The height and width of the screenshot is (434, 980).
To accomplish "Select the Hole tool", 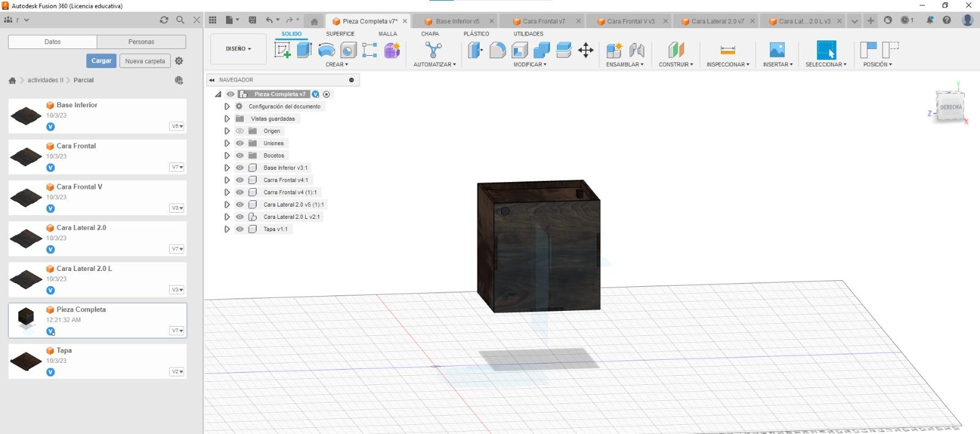I will [348, 50].
